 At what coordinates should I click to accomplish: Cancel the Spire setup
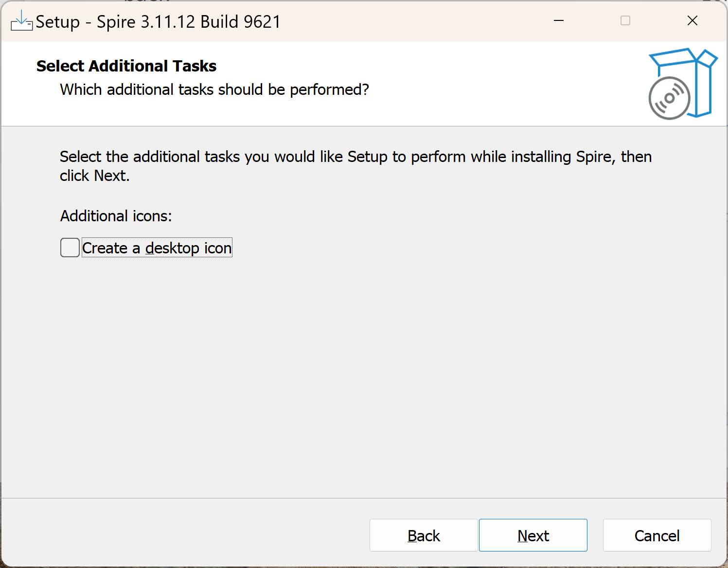coord(657,535)
